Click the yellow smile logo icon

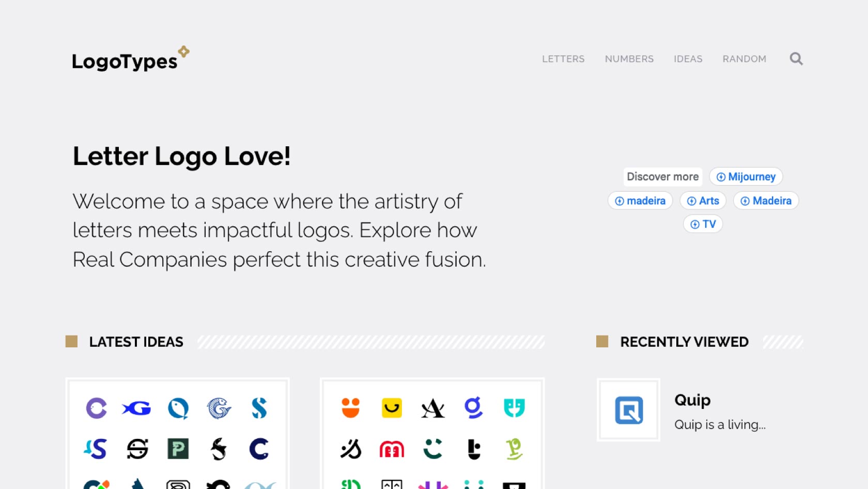pos(392,408)
